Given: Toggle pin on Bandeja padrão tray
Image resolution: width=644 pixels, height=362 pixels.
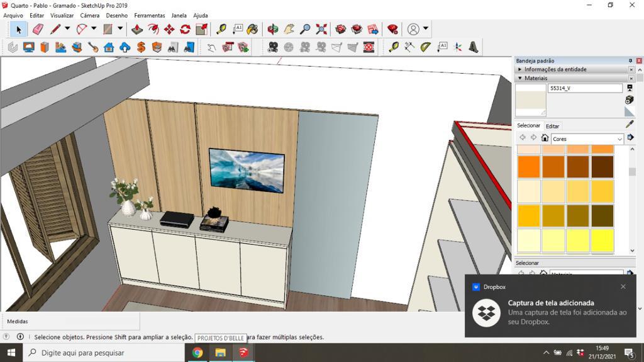Looking at the screenshot, I should coord(630,61).
